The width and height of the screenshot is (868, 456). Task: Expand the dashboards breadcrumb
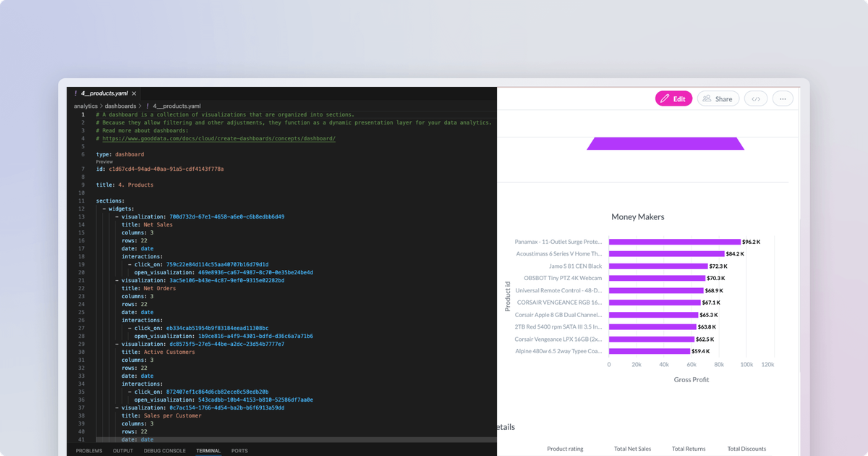click(121, 106)
